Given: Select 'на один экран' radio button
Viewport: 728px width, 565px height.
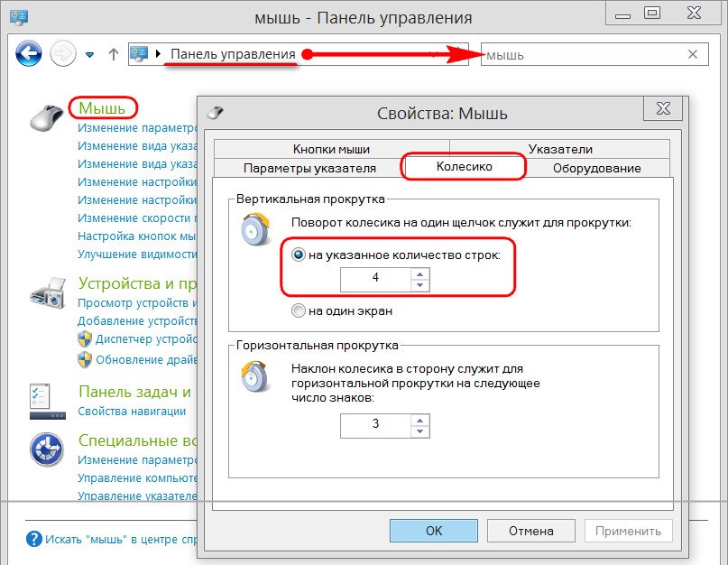Looking at the screenshot, I should 299,311.
